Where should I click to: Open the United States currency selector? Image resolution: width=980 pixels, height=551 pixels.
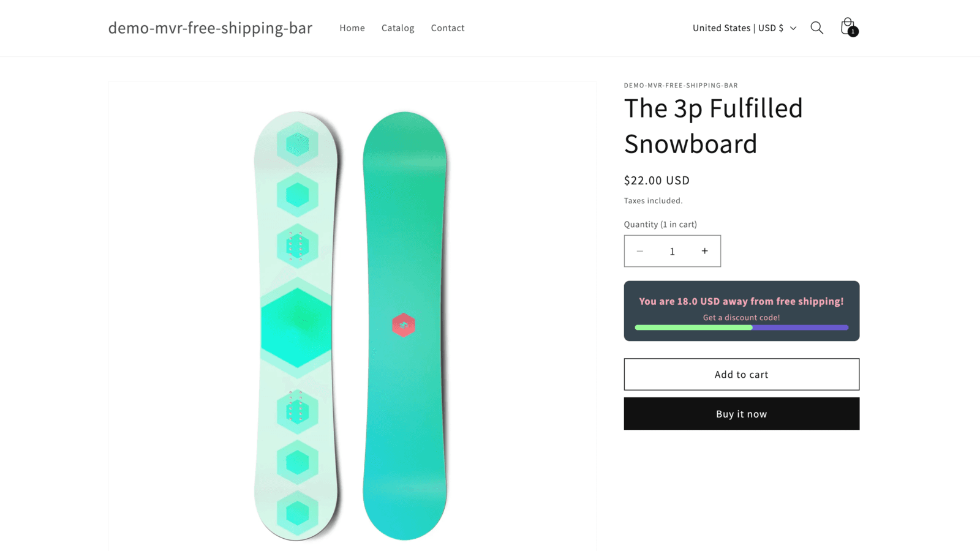(x=737, y=28)
